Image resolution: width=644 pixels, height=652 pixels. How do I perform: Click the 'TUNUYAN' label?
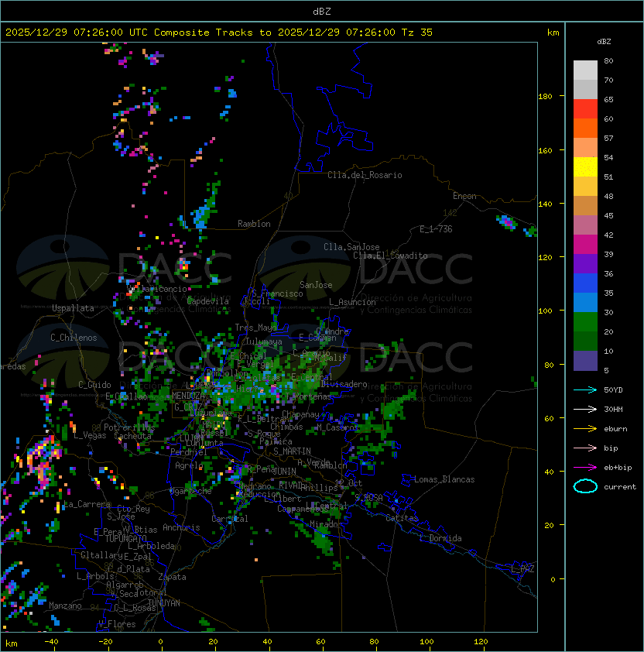(163, 603)
